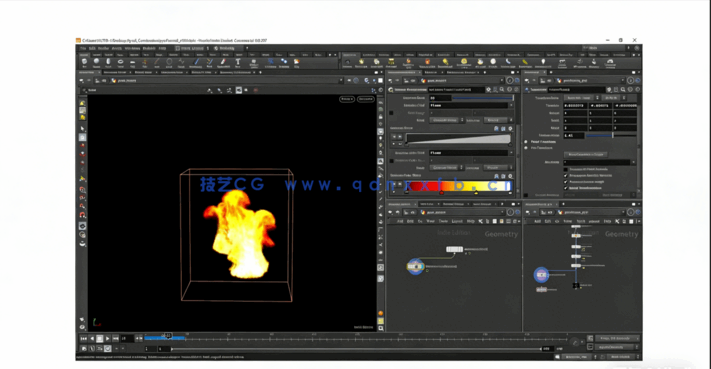The width and height of the screenshot is (711, 369).
Task: Toggle the third checked checkbox in transform panel
Action: [565, 188]
